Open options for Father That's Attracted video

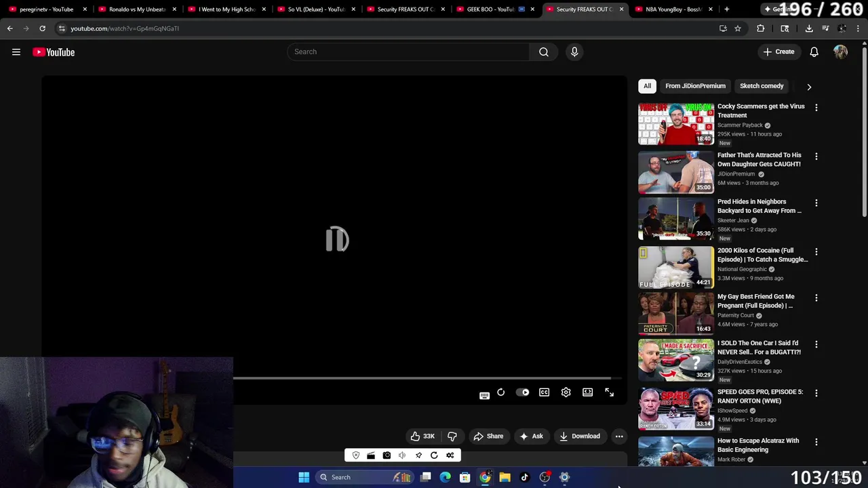pyautogui.click(x=816, y=157)
